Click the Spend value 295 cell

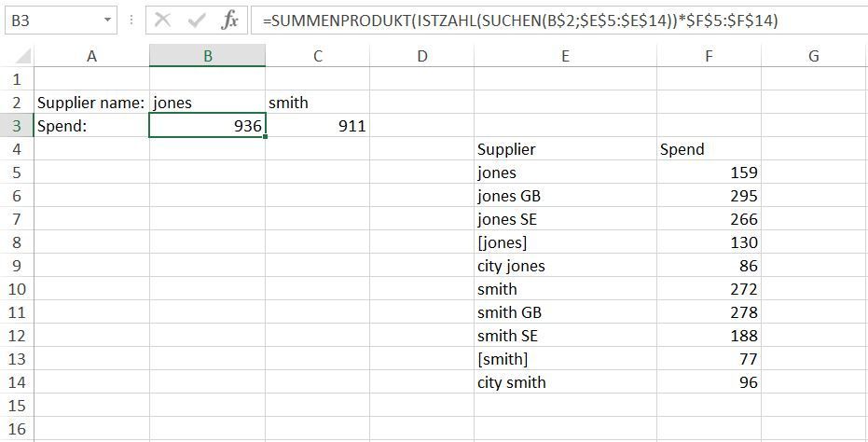[x=709, y=196]
